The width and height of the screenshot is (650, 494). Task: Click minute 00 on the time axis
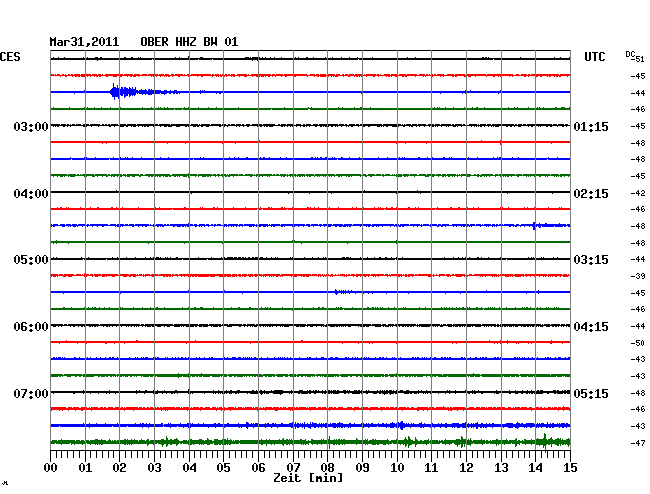click(51, 467)
